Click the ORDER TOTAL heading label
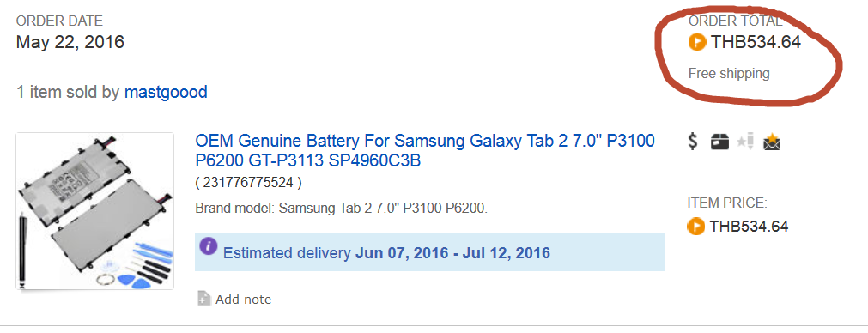Screen dimensions: 868x333 (736, 21)
